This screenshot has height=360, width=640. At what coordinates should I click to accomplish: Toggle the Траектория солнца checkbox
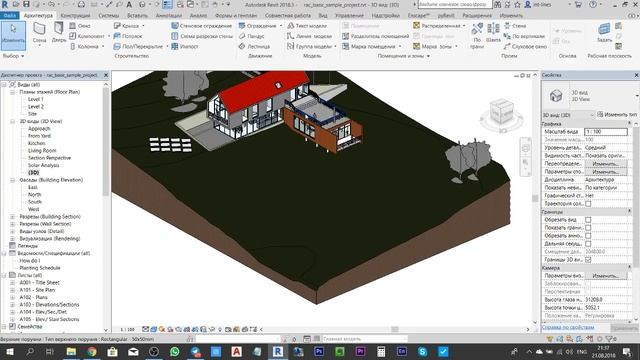tap(588, 204)
